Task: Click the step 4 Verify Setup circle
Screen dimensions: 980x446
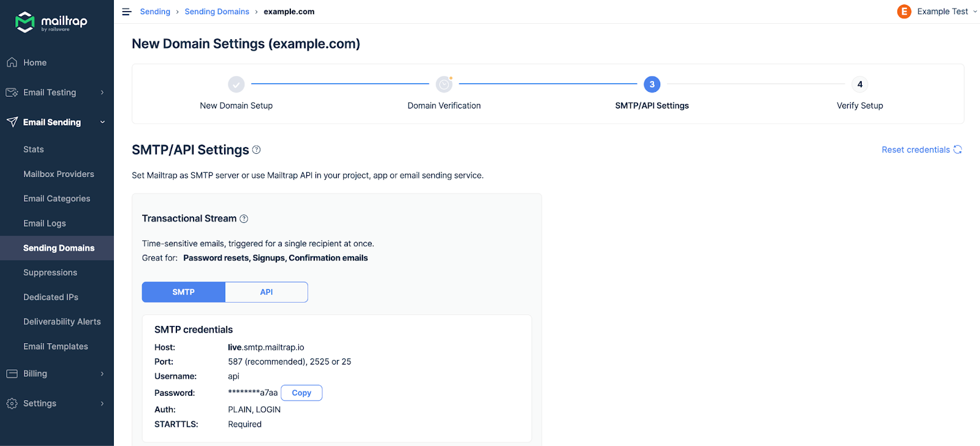Action: [860, 84]
